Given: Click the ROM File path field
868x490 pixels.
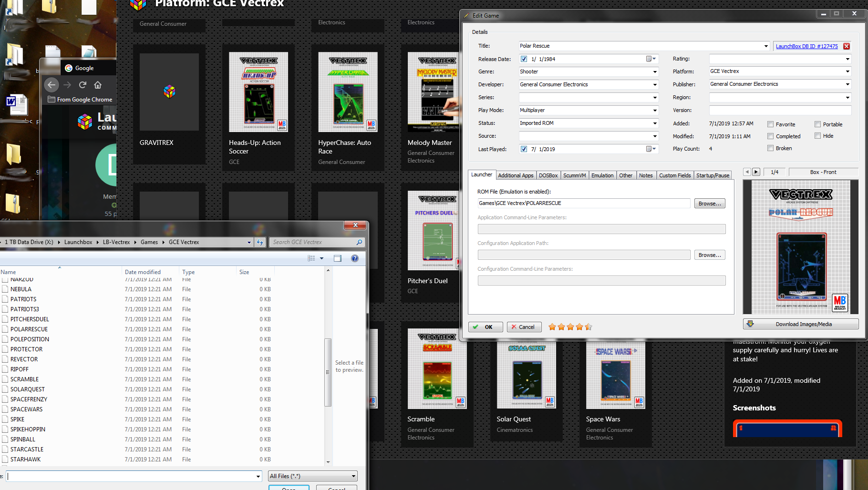Looking at the screenshot, I should 584,204.
